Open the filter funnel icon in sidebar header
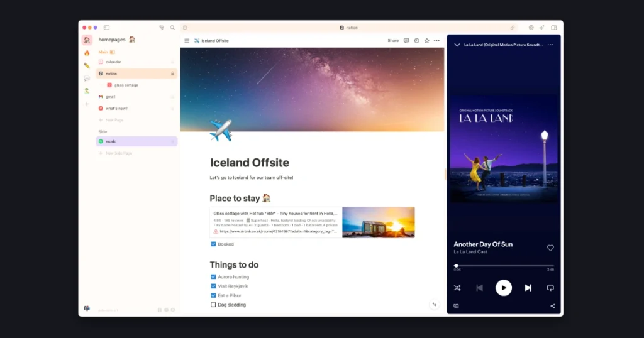 (162, 28)
